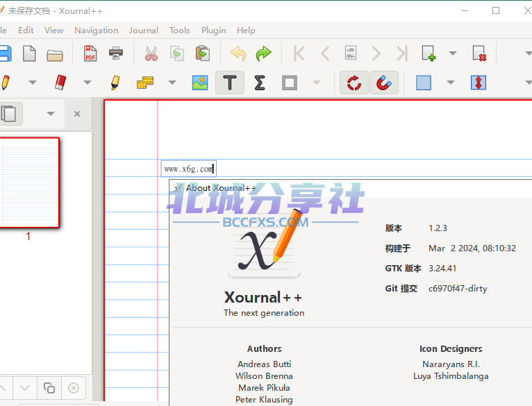Viewport: 532px width, 406px height.
Task: Click inside the www.x6g.com text box
Action: [189, 169]
